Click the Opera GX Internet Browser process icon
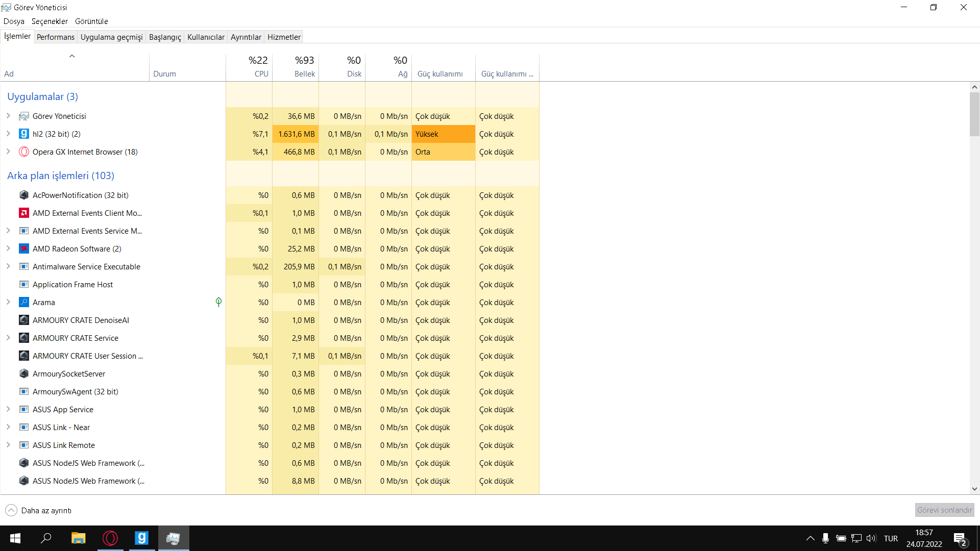The height and width of the screenshot is (551, 980). (24, 152)
